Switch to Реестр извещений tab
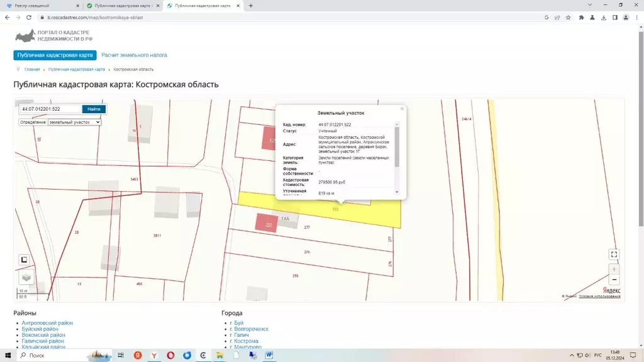This screenshot has height=362, width=644. [41, 6]
